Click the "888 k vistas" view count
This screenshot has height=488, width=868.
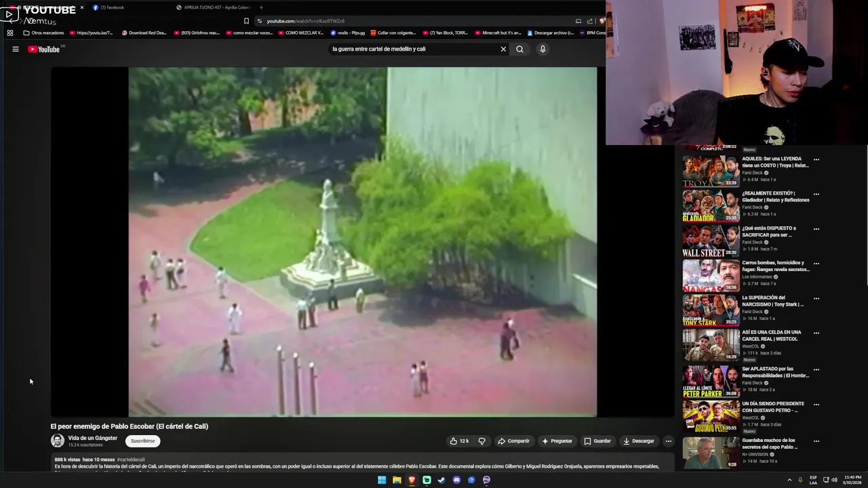(67, 460)
